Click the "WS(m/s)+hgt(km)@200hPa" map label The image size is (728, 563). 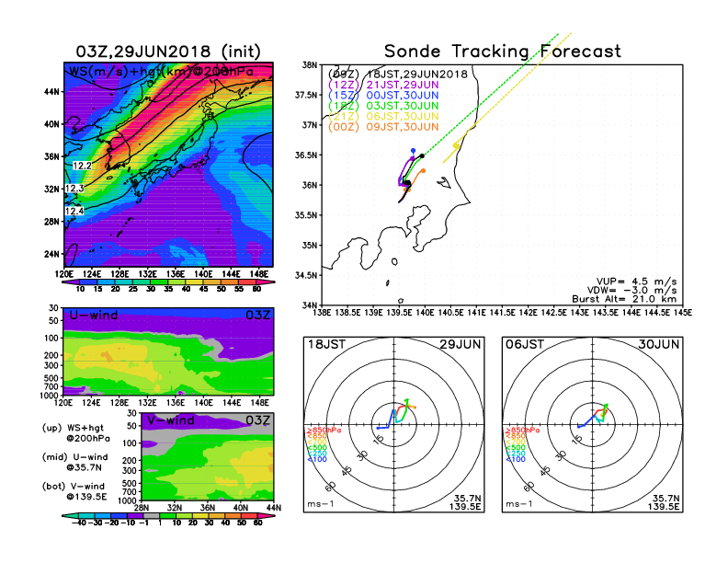[x=161, y=72]
